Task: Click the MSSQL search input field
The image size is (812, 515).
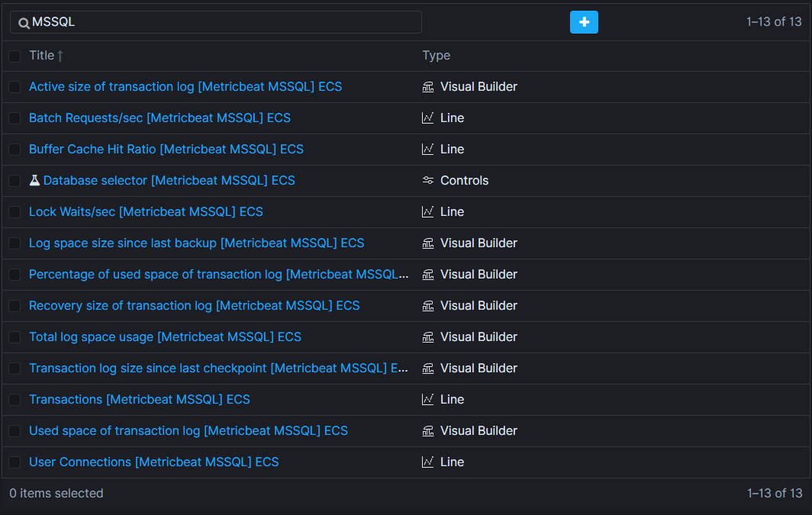Action: (215, 22)
